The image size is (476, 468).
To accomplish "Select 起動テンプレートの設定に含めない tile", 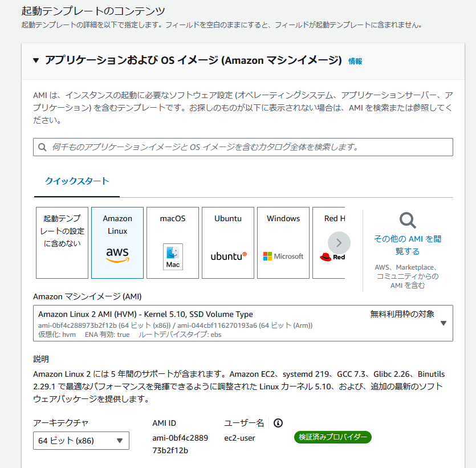I will [62, 243].
